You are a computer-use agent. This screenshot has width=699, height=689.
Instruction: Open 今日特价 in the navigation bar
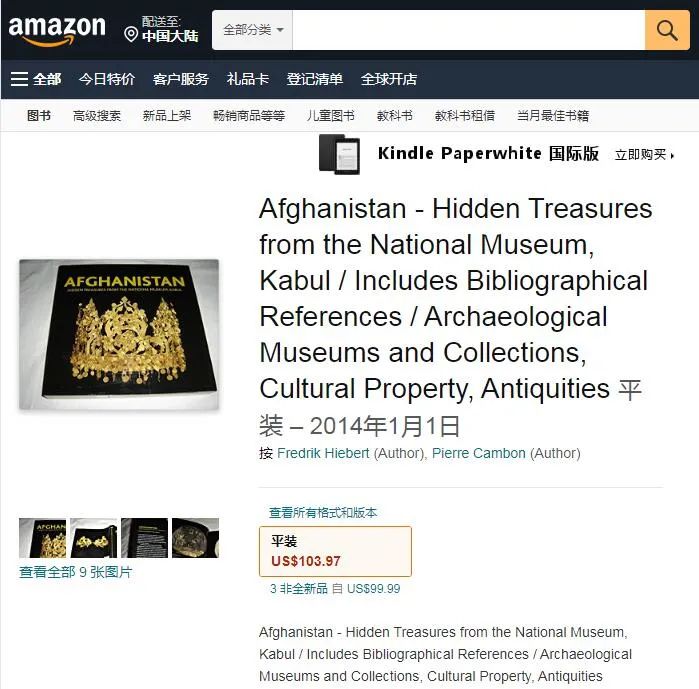(x=107, y=79)
